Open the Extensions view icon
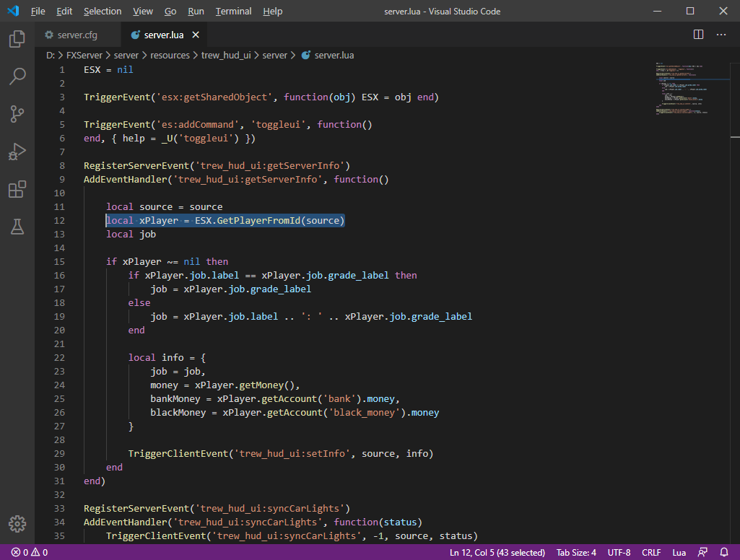The image size is (740, 560). (17, 189)
